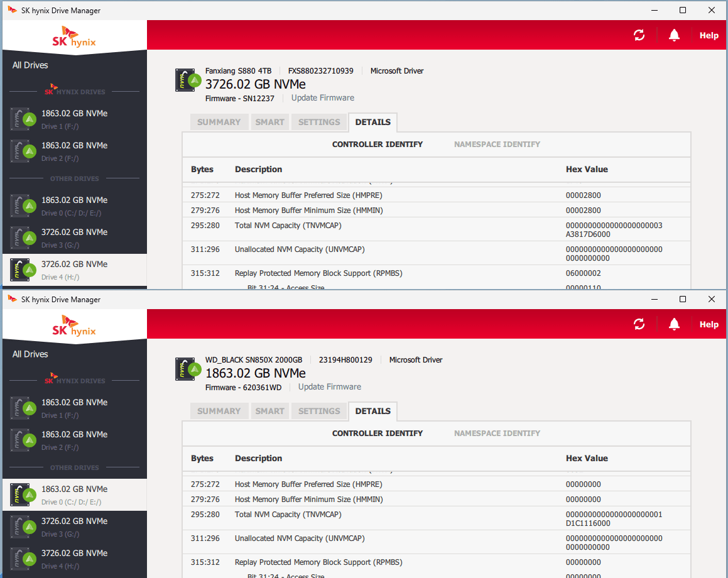Select DETAILS tab in bottom window
728x578 pixels.
(373, 411)
